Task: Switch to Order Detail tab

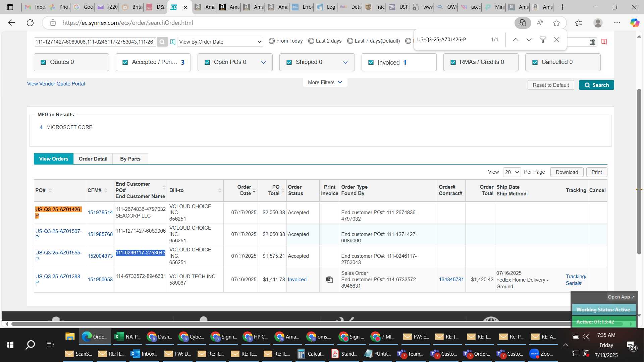Action: pos(93,159)
